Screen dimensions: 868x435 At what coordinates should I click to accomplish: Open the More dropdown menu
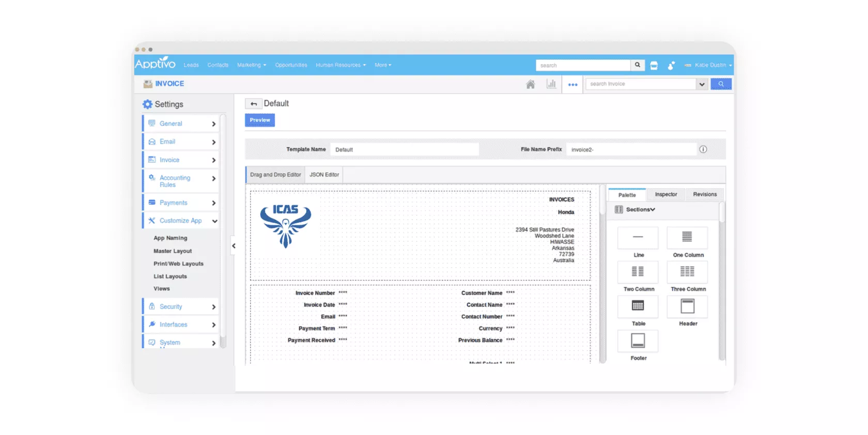(383, 65)
